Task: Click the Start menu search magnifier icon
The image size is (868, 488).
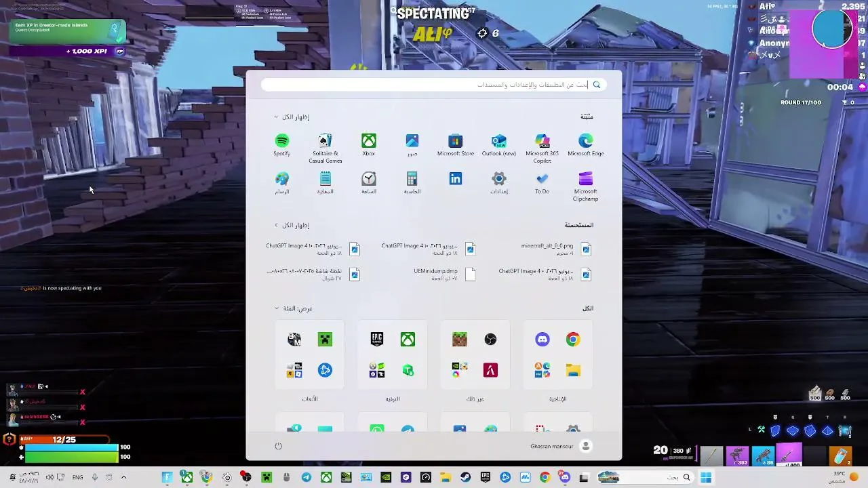Action: (597, 85)
